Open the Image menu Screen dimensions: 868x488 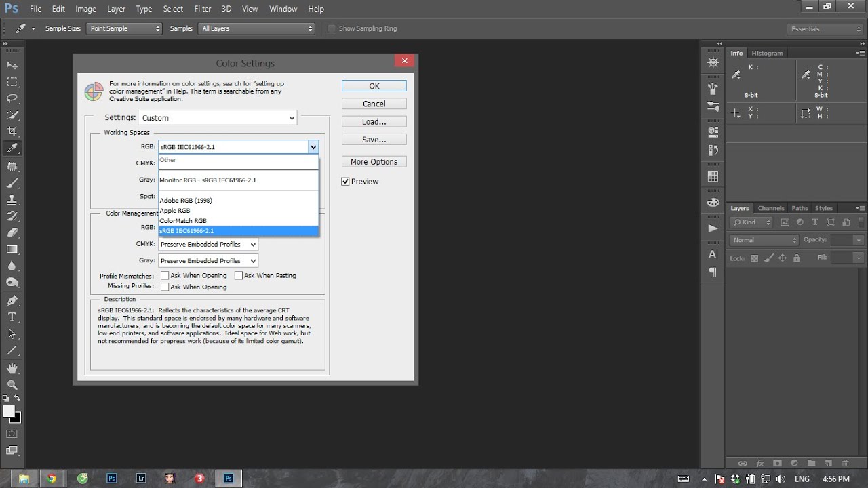pos(85,9)
